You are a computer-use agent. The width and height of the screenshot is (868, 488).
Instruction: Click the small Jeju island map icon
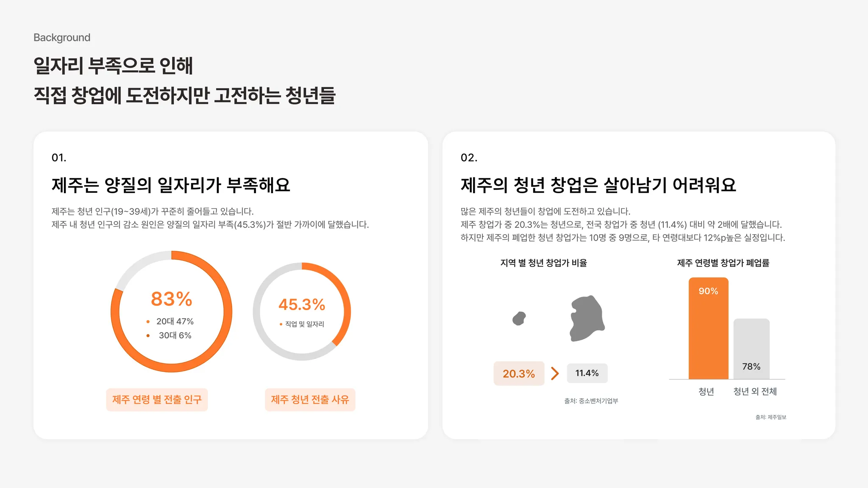(519, 319)
